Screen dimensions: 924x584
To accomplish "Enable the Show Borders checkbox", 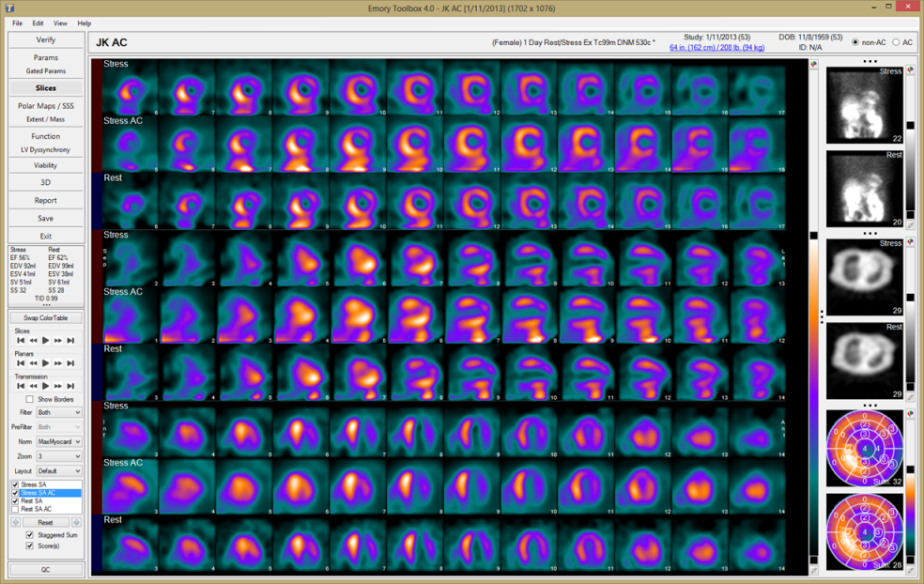I will click(29, 399).
